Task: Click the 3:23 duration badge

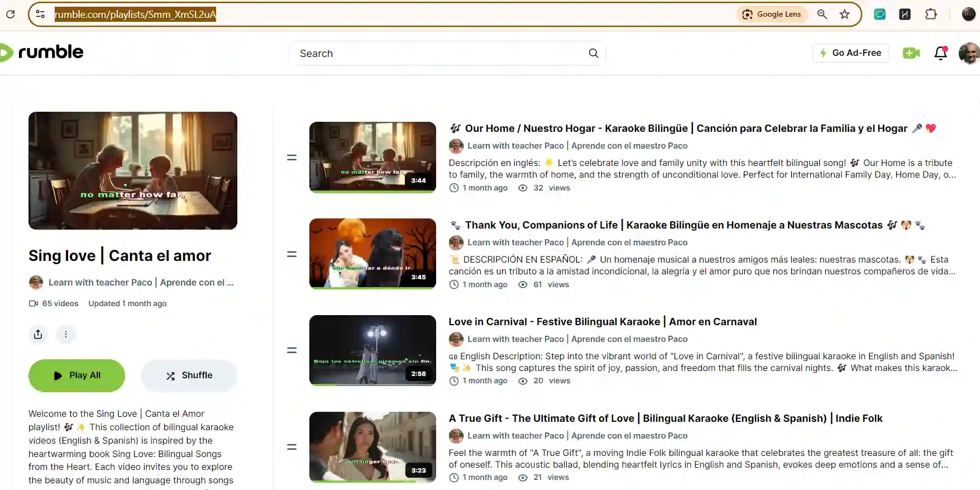Action: (x=418, y=470)
